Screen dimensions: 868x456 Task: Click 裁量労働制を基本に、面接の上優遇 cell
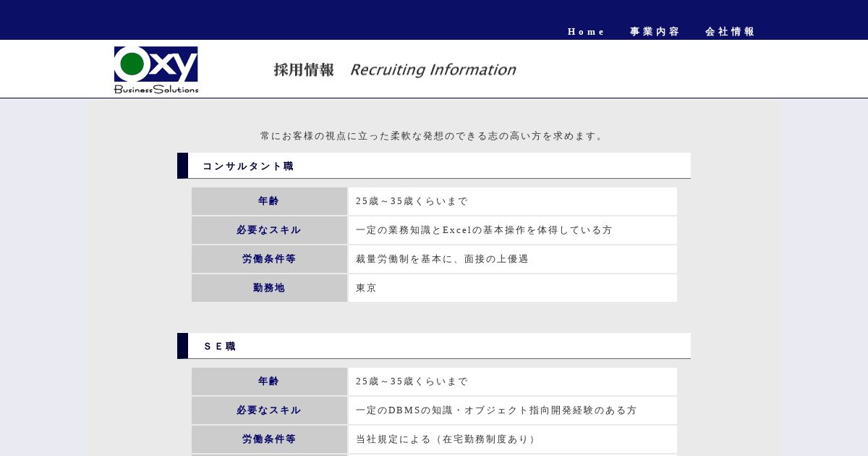click(513, 259)
